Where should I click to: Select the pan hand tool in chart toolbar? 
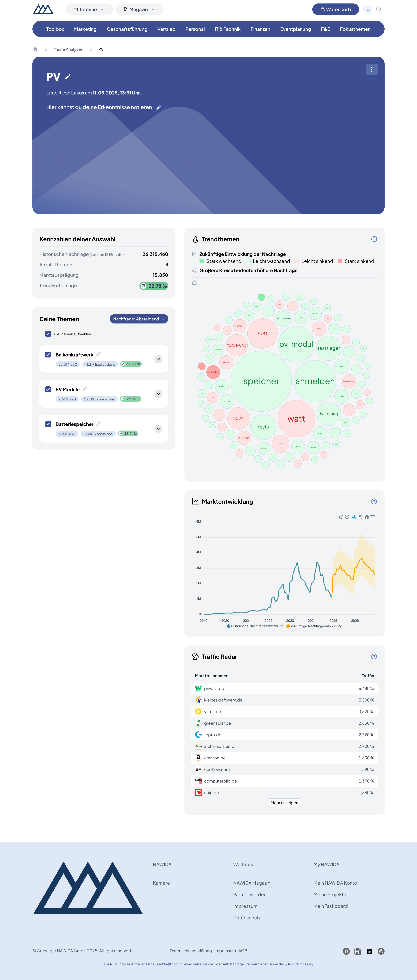[x=360, y=517]
